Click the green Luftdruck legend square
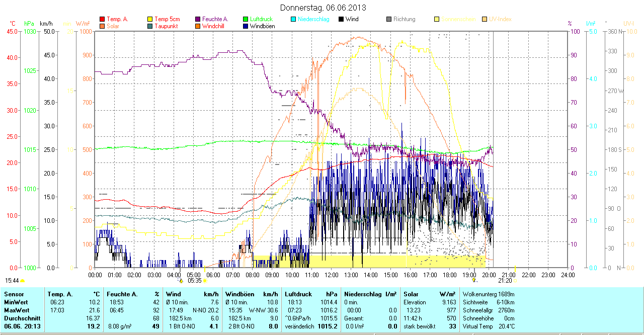644x335 pixels. click(245, 19)
